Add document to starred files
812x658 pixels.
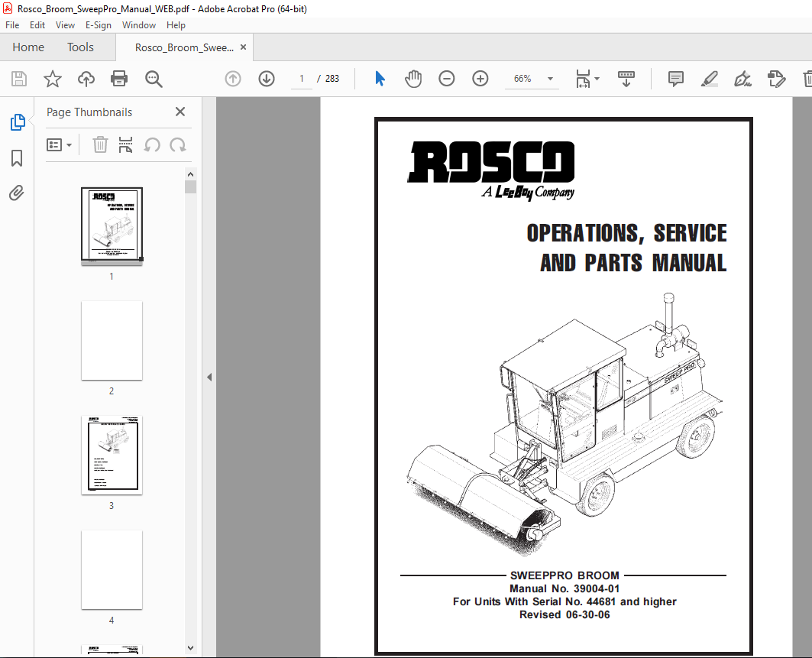pyautogui.click(x=52, y=79)
